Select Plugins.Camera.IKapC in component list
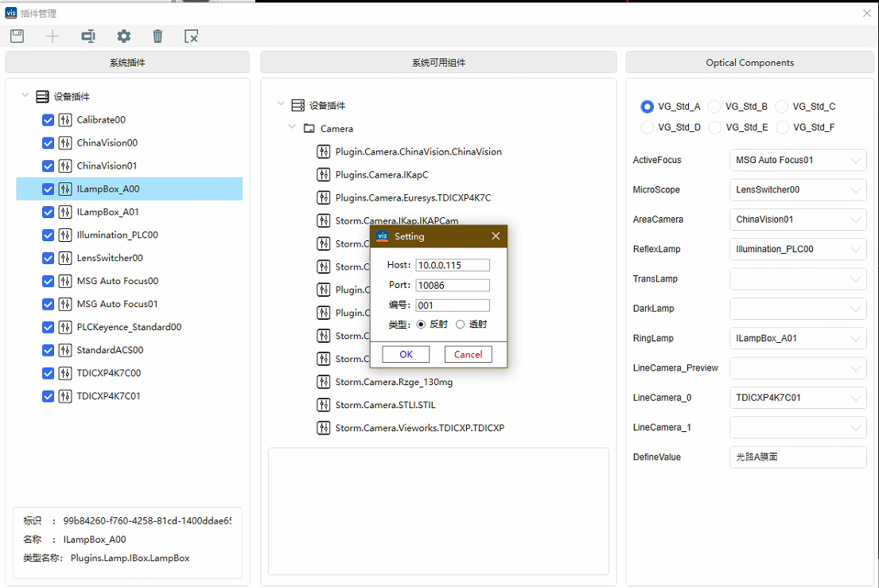Screen dimensions: 879x588 point(382,175)
